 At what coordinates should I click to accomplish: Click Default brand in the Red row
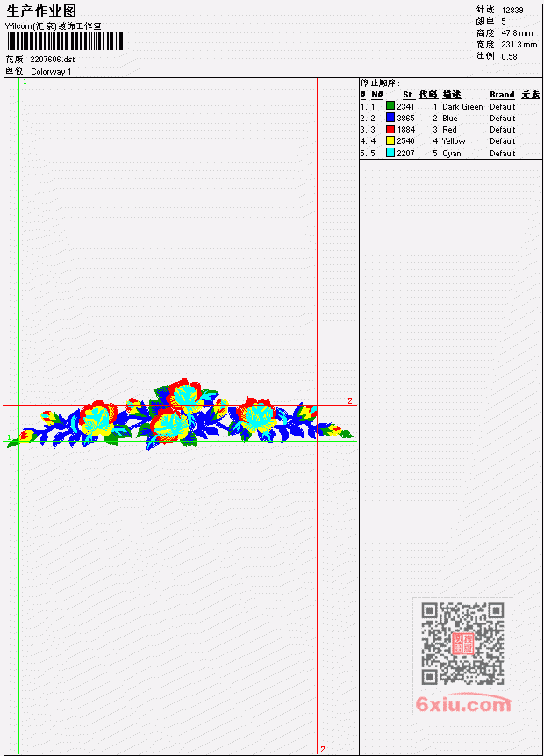503,130
